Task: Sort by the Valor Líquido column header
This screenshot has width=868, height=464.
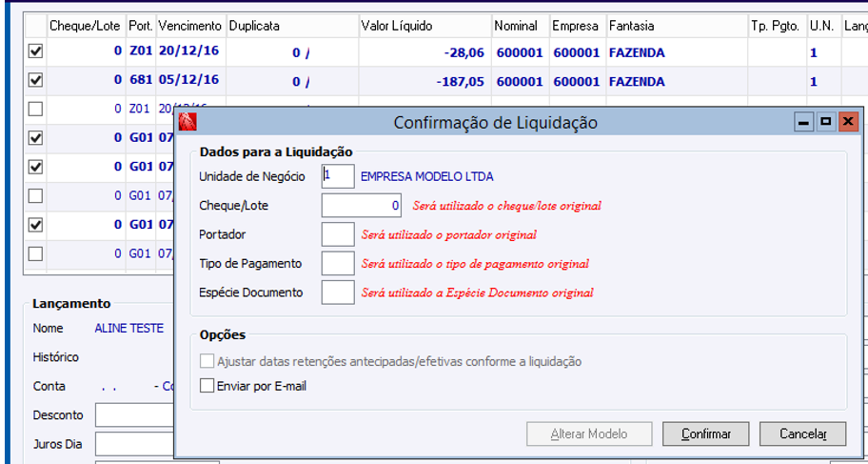Action: coord(425,26)
